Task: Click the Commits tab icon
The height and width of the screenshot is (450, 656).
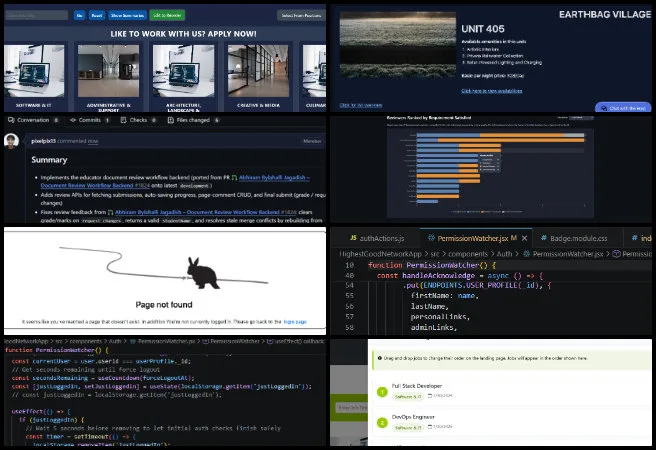Action: pos(73,120)
